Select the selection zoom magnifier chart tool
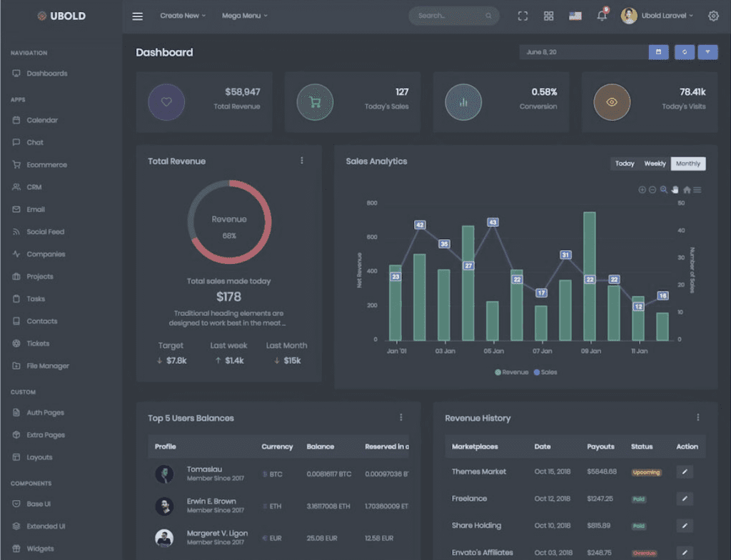 point(663,190)
